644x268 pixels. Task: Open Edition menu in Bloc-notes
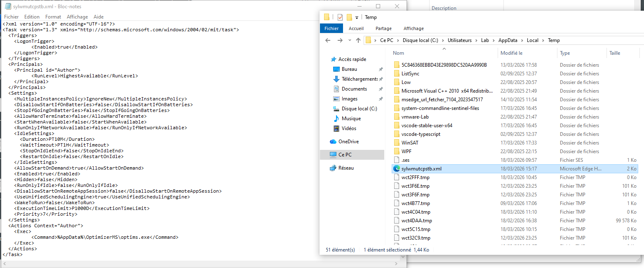tap(32, 17)
